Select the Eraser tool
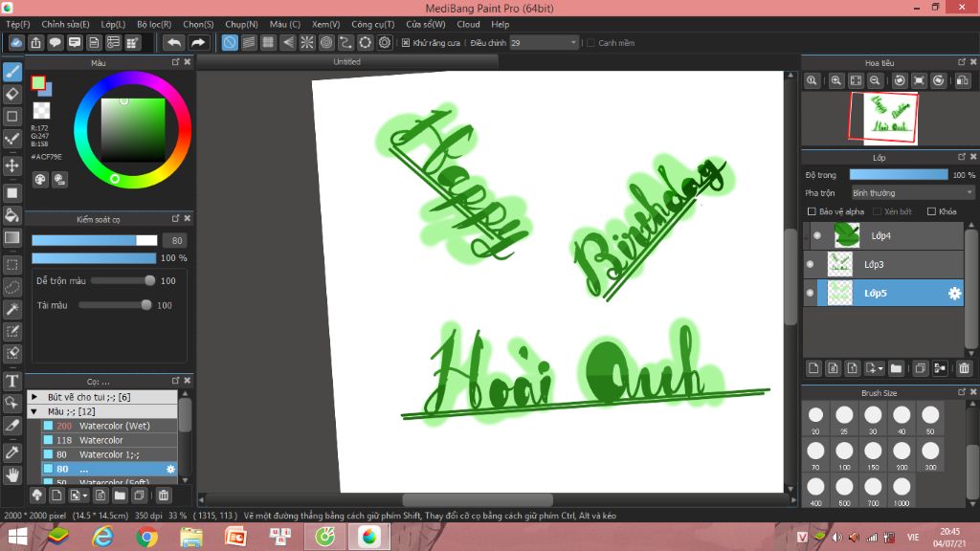Screen dimensions: 980x551 pyautogui.click(x=11, y=95)
